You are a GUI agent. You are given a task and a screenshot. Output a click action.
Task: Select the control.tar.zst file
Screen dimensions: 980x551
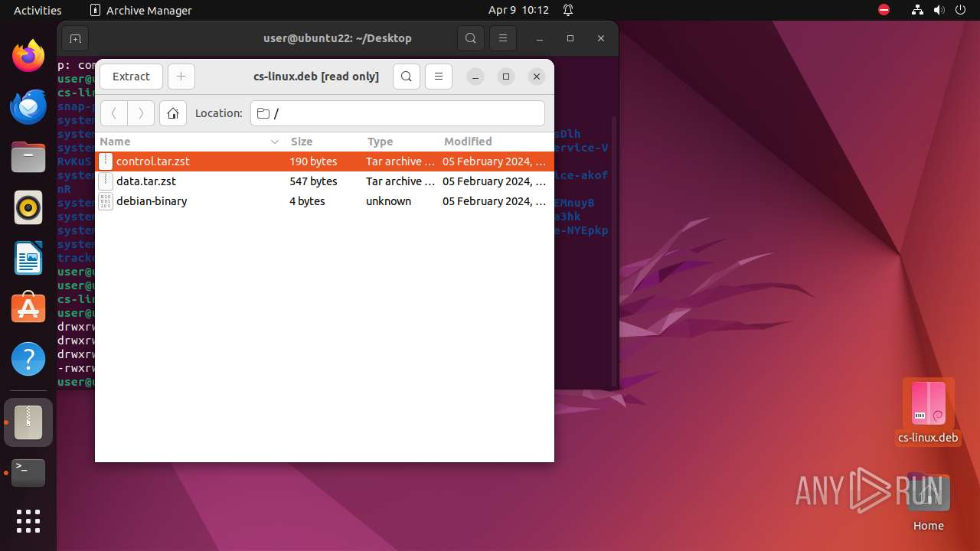(x=324, y=161)
